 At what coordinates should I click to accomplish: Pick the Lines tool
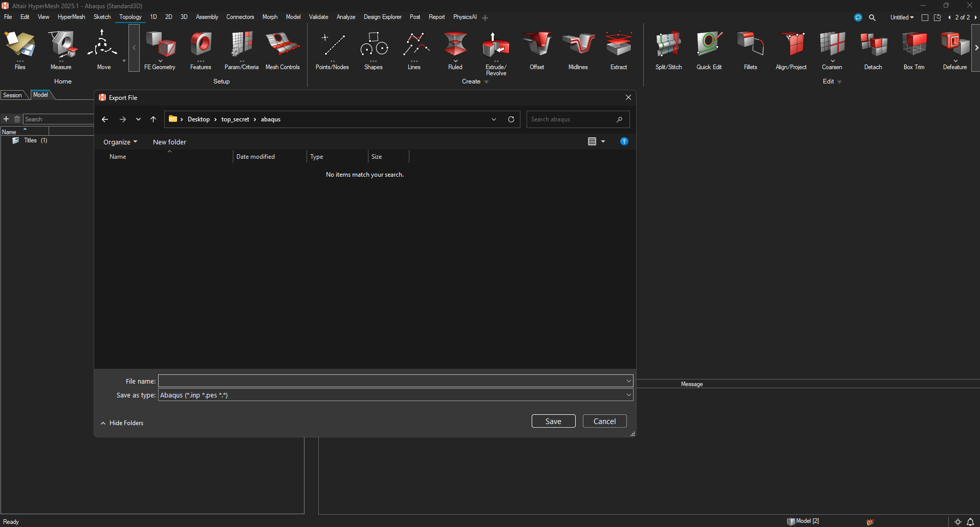pyautogui.click(x=415, y=50)
